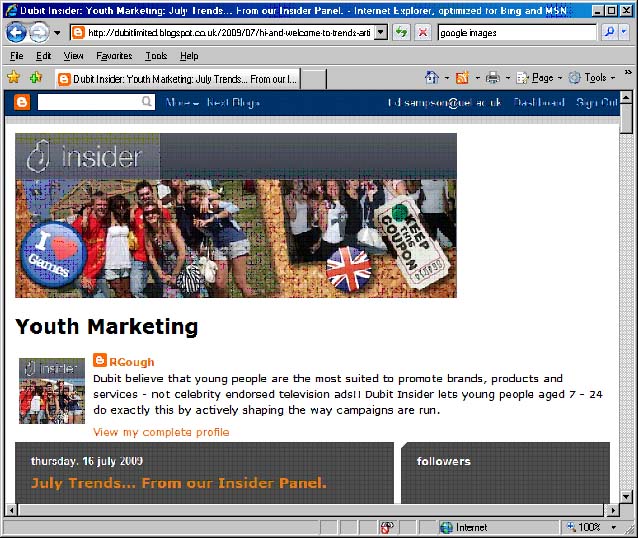638x538 pixels.
Task: Click the RSS feeds icon
Action: tap(462, 78)
